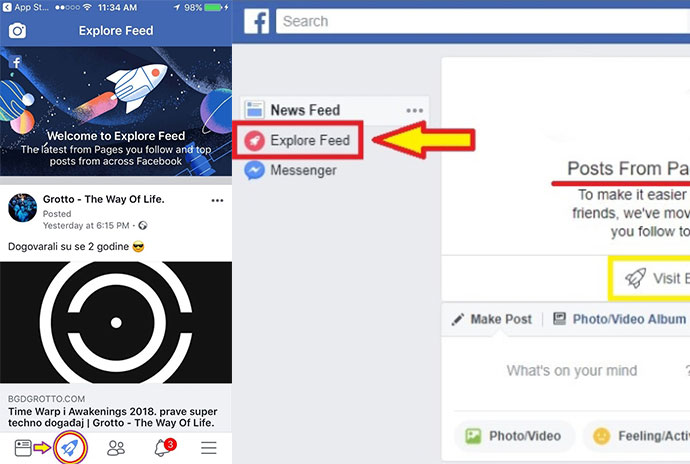Switch to Photo/Video Album tab
The height and width of the screenshot is (464, 690).
tap(620, 319)
